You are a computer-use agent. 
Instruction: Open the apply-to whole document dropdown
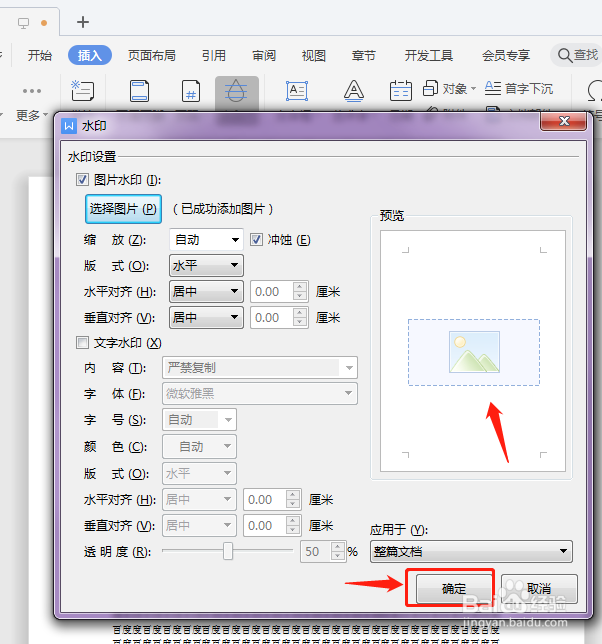tap(471, 551)
